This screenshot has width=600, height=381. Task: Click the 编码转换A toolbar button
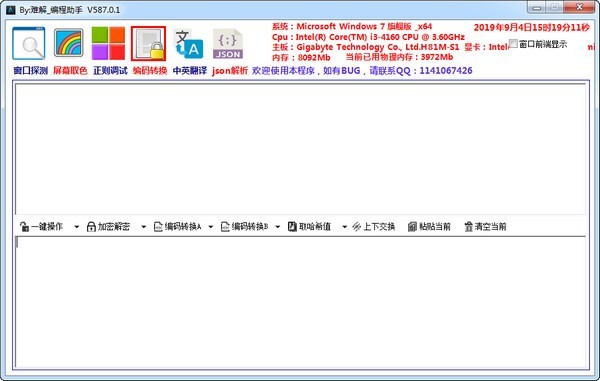[177, 227]
